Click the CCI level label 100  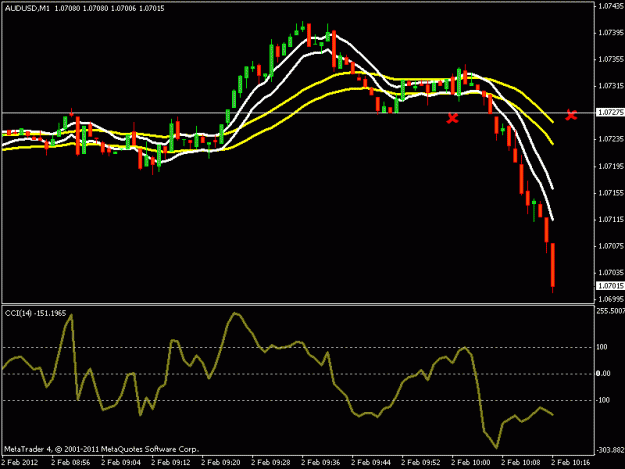click(x=602, y=347)
